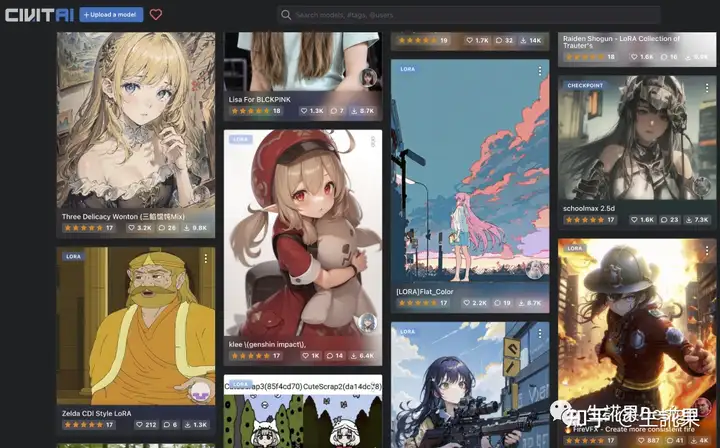Click 1.3K downloads on Zelda CDI card
Image resolution: width=720 pixels, height=448 pixels.
tap(196, 425)
